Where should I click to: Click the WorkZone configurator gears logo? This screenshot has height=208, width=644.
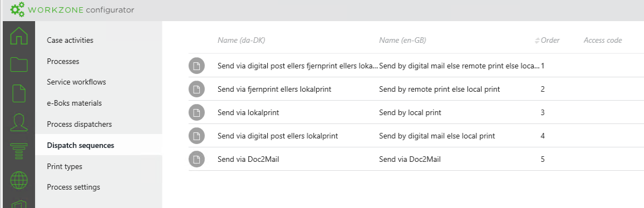(17, 9)
